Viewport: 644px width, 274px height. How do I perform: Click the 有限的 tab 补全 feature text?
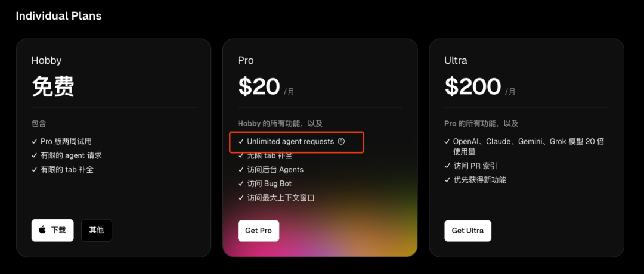tap(67, 169)
